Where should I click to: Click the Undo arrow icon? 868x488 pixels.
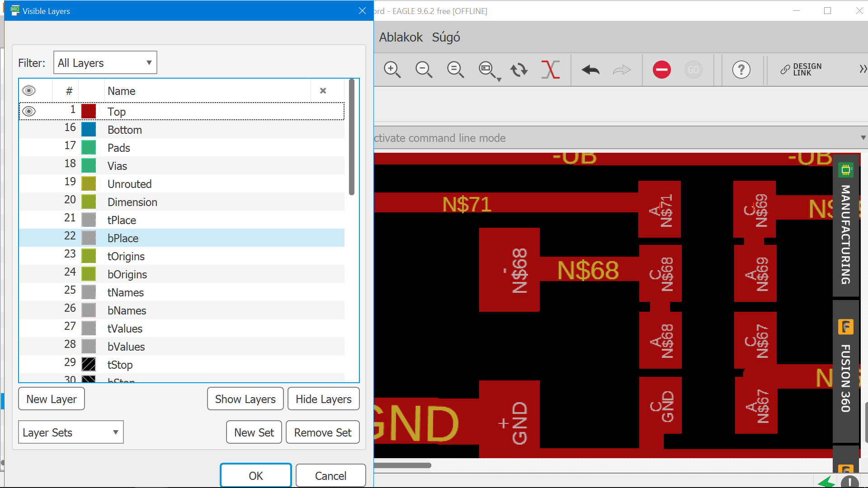[590, 70]
